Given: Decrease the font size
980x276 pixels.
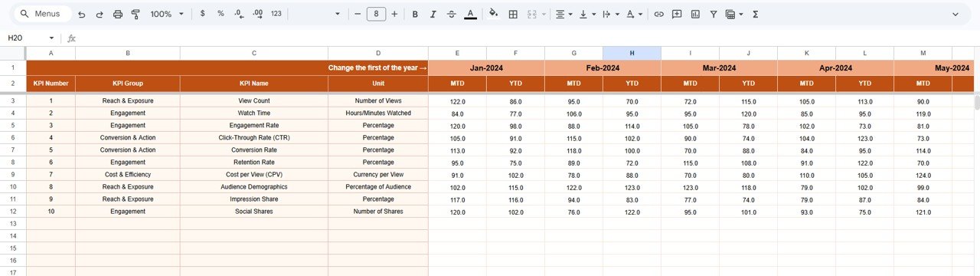Looking at the screenshot, I should 358,14.
